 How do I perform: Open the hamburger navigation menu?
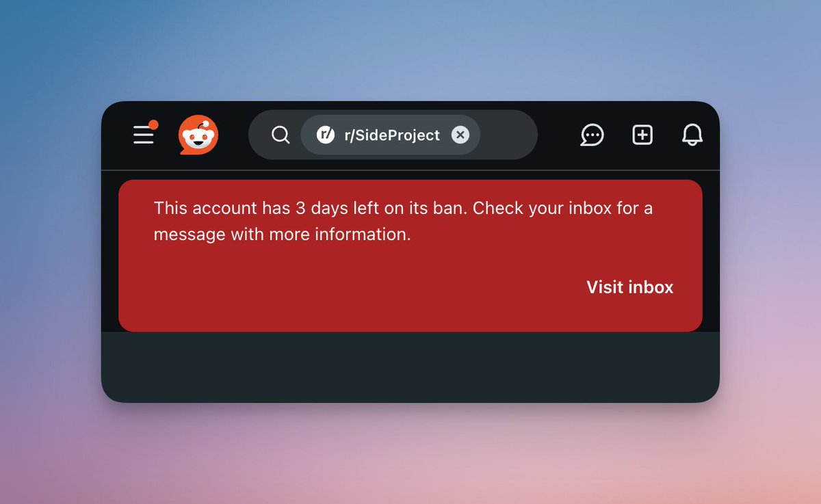(x=143, y=135)
